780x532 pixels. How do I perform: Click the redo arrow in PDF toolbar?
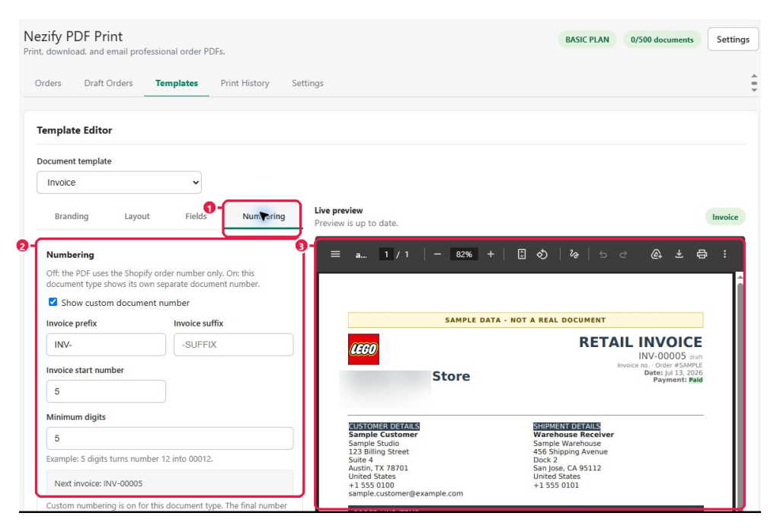tap(623, 254)
